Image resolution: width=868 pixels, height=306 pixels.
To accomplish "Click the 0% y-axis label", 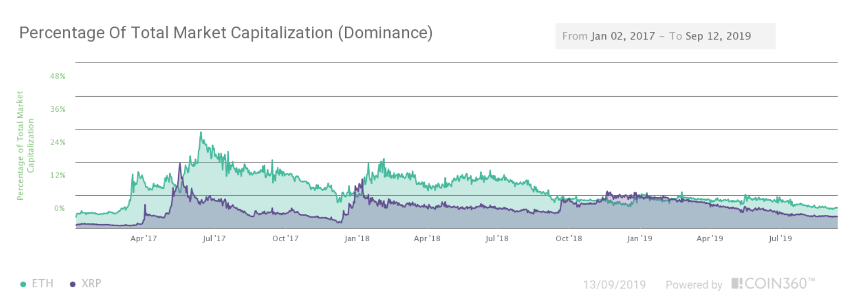I will pos(60,208).
